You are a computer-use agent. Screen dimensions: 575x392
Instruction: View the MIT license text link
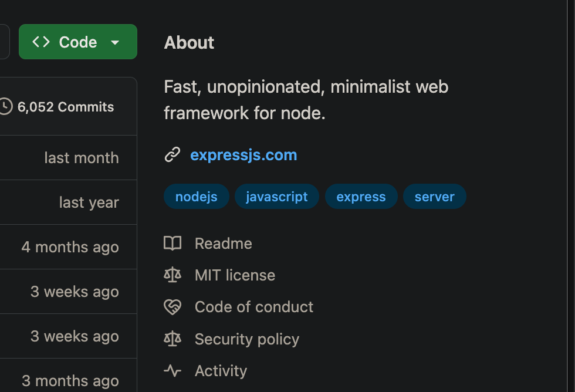(x=235, y=275)
